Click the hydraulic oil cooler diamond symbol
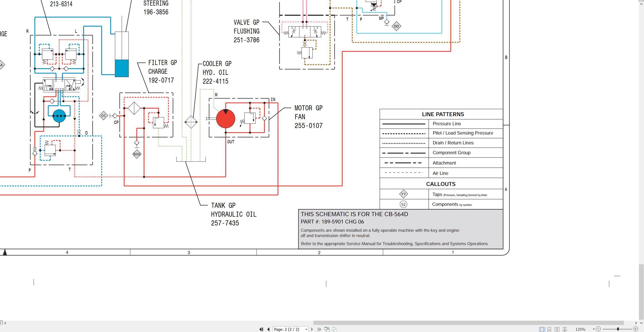Screen dimensions: 644x332 [191, 122]
